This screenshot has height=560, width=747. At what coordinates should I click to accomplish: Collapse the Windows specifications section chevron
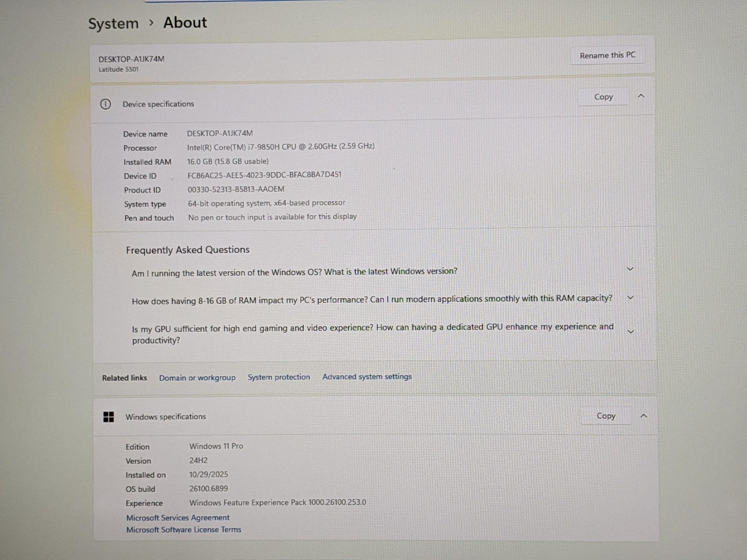click(644, 415)
